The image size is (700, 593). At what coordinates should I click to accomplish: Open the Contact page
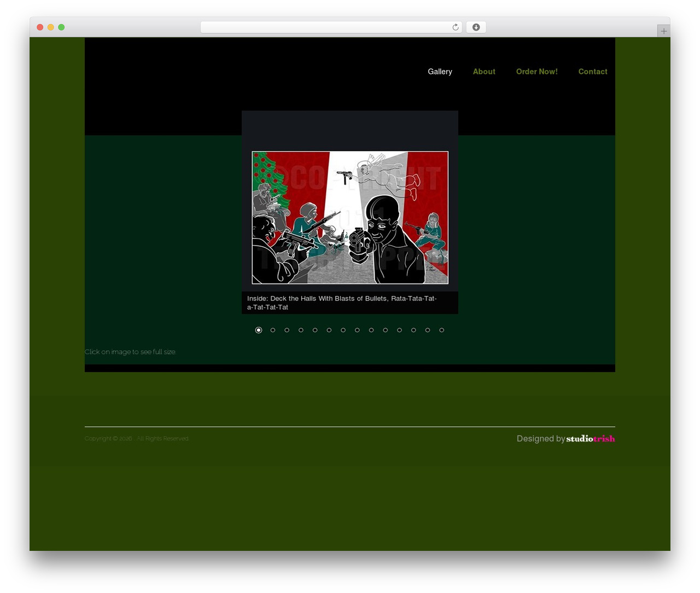point(593,72)
